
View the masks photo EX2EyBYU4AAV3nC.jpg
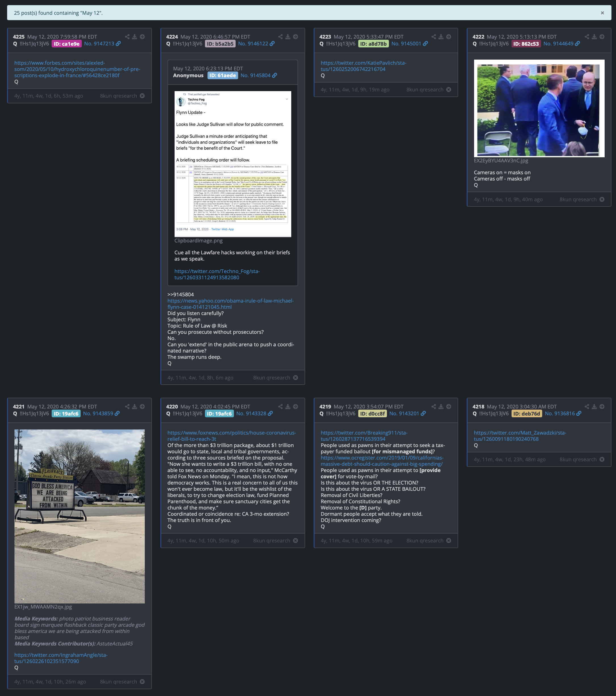[539, 109]
